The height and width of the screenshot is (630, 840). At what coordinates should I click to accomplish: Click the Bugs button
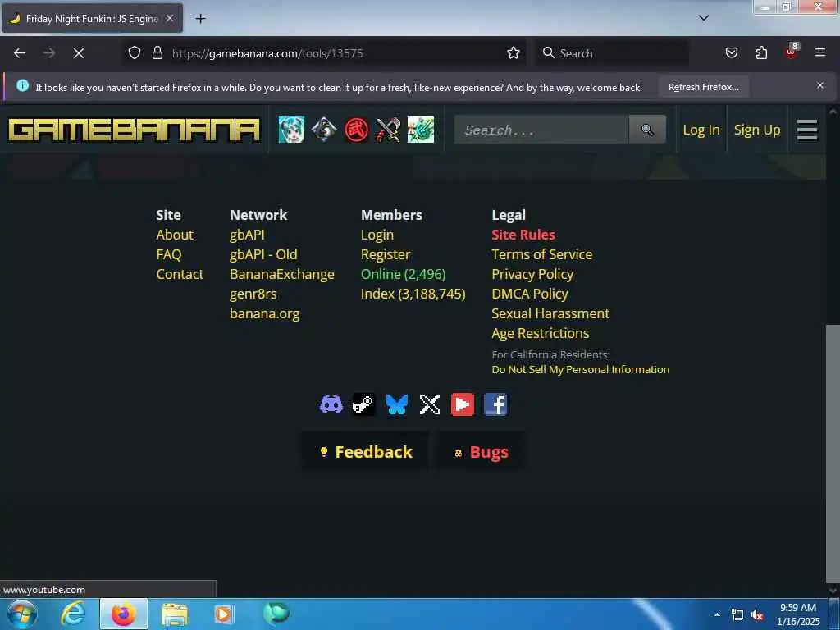tap(481, 452)
